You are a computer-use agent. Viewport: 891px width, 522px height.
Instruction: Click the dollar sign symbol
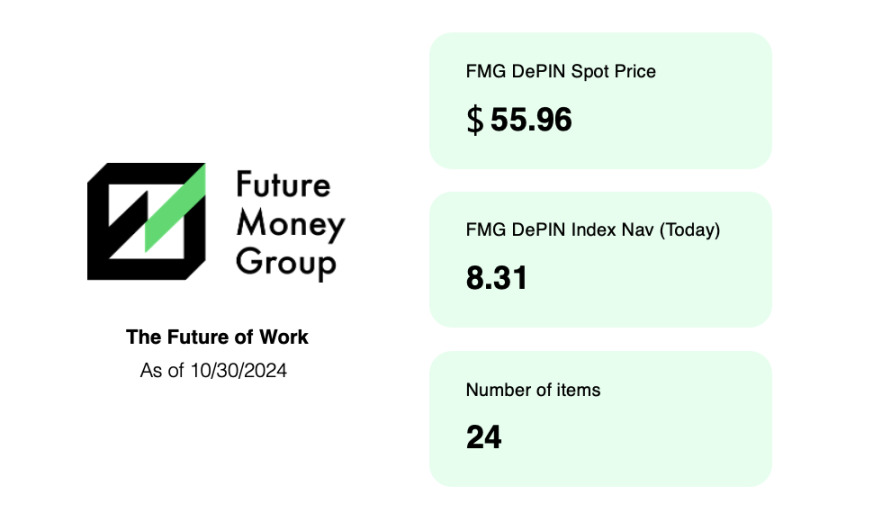point(475,120)
